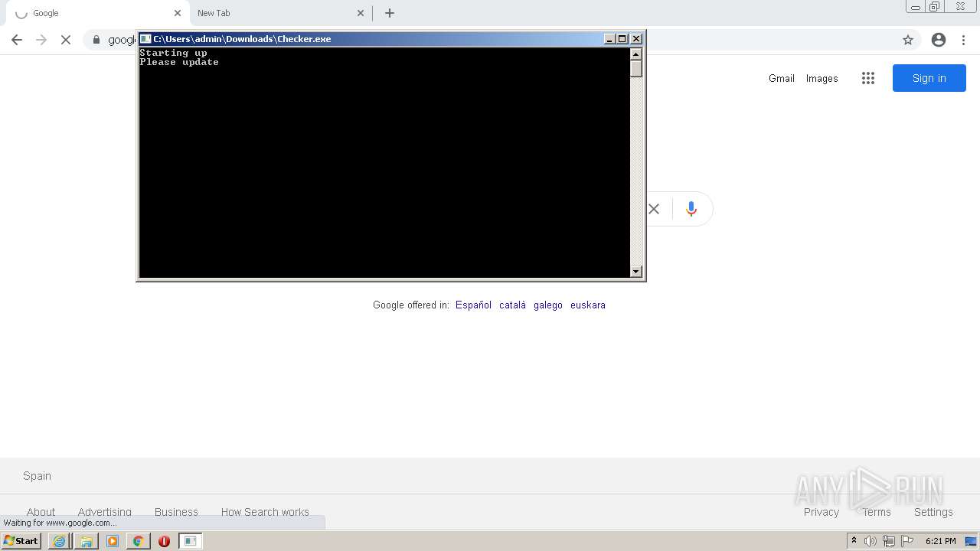Image resolution: width=980 pixels, height=551 pixels.
Task: Open the Terms footer link
Action: click(877, 512)
